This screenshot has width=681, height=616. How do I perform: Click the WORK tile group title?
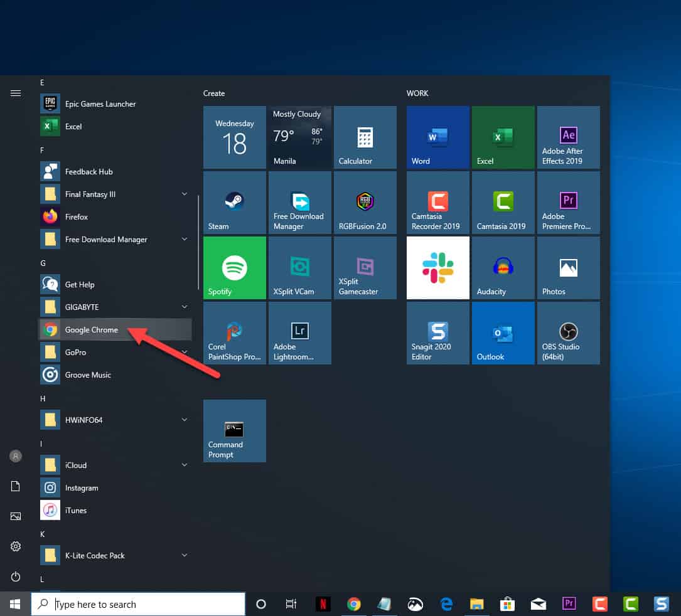click(417, 93)
